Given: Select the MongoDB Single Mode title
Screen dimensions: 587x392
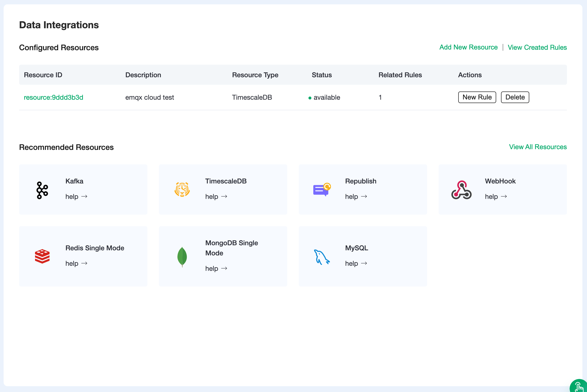Looking at the screenshot, I should pos(231,248).
